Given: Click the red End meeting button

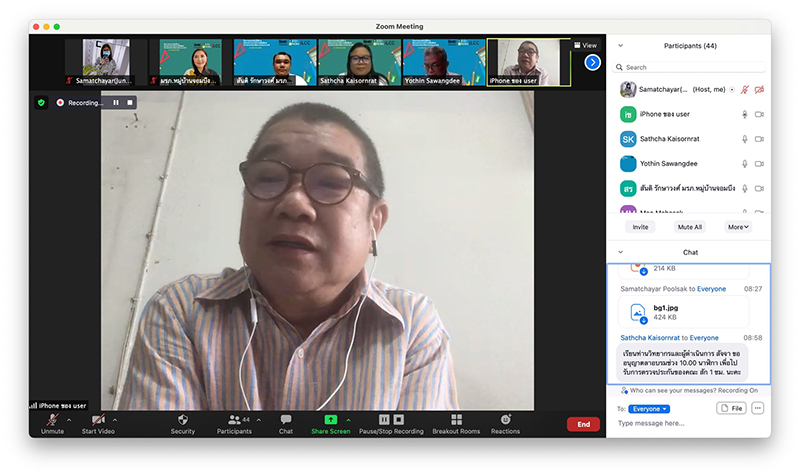Looking at the screenshot, I should click(583, 424).
